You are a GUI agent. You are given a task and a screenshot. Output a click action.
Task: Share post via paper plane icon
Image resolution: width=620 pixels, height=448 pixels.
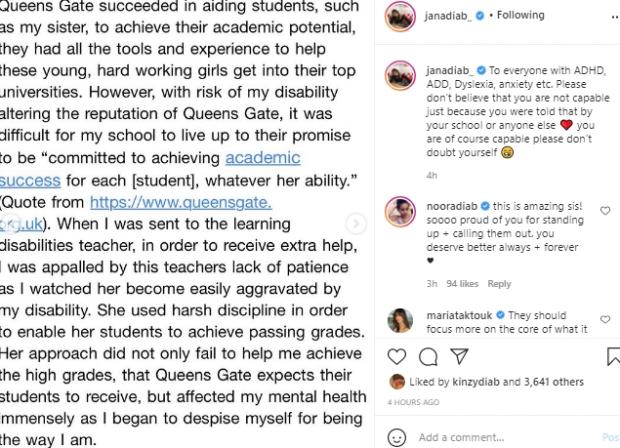pyautogui.click(x=459, y=356)
